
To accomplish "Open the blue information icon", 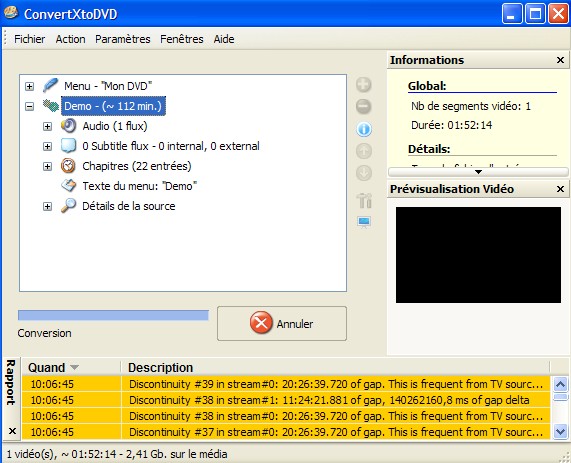I will point(363,129).
